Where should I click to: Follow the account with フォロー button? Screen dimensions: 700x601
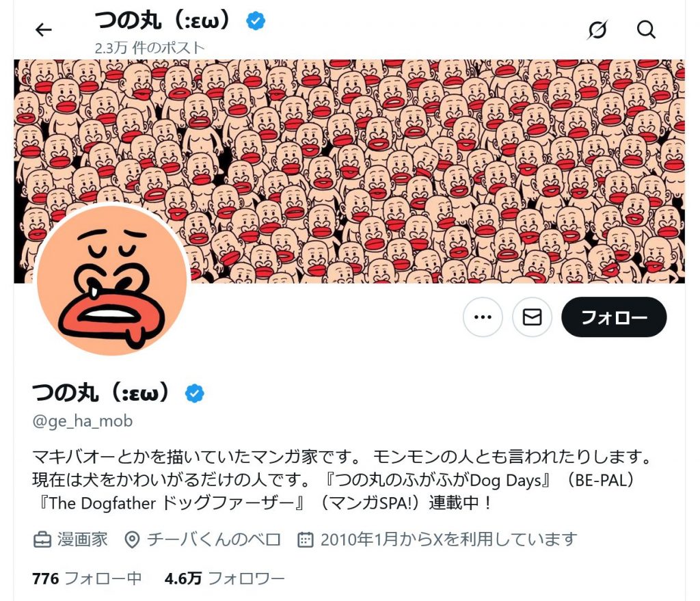tap(614, 317)
